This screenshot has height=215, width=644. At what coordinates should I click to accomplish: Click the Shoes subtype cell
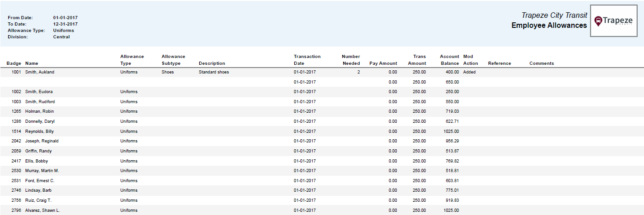168,72
